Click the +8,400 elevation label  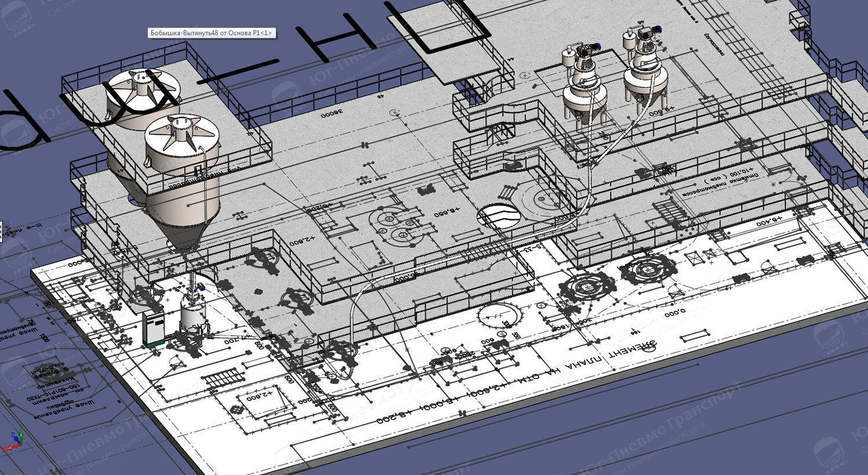coord(769,220)
